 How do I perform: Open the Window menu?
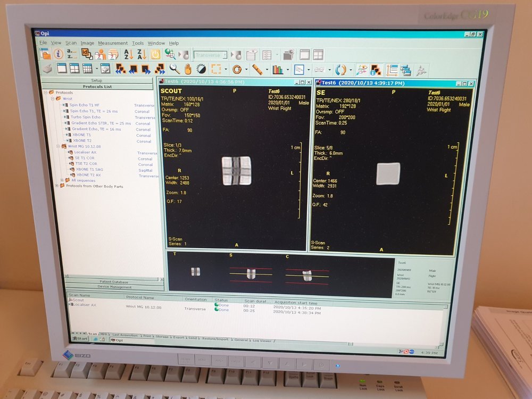pos(156,43)
